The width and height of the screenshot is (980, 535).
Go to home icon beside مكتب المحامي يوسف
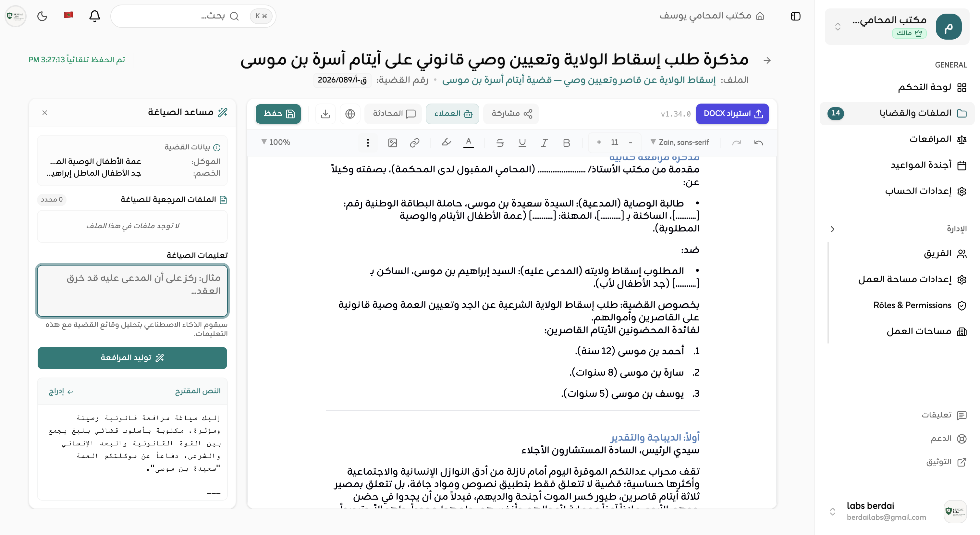point(760,16)
